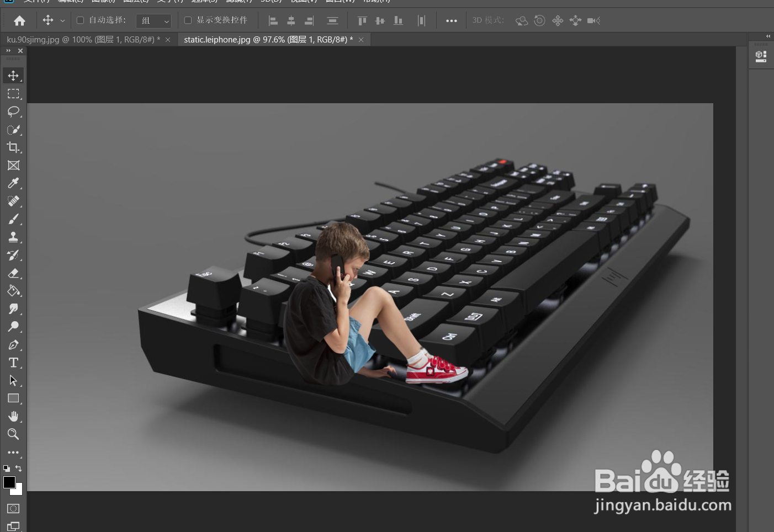Screen dimensions: 774x532
Task: Enable the 显示变换控件 checkbox
Action: tap(187, 20)
